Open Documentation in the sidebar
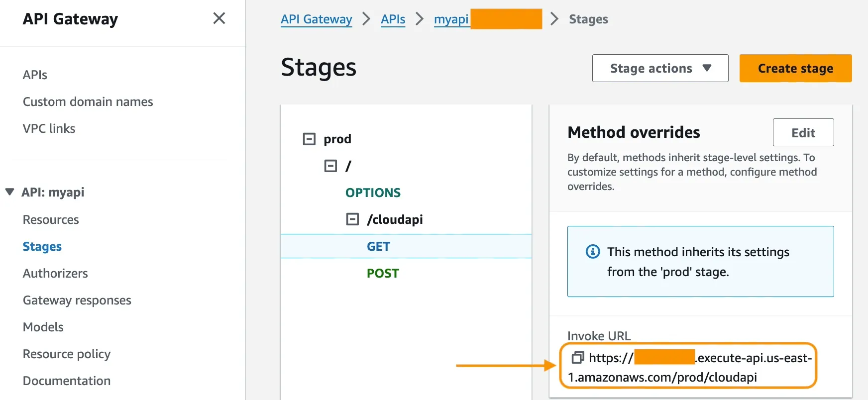Screen dimensions: 868x400 click(x=67, y=381)
